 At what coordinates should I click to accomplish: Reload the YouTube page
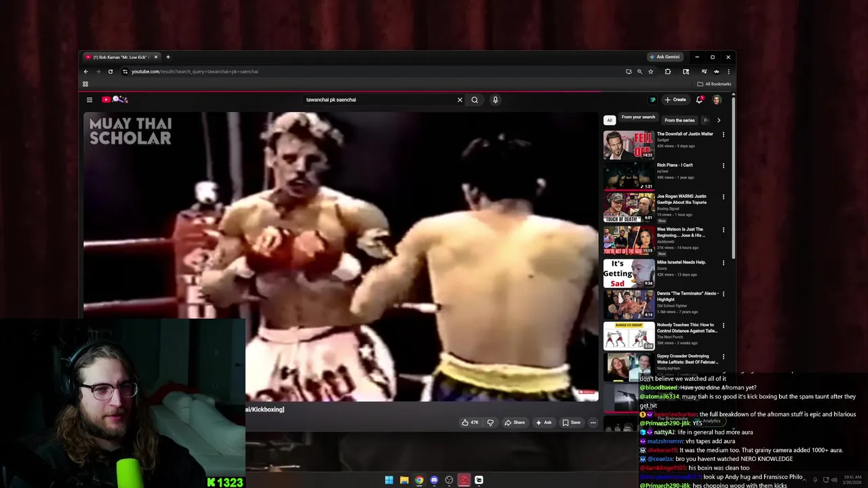(x=110, y=71)
